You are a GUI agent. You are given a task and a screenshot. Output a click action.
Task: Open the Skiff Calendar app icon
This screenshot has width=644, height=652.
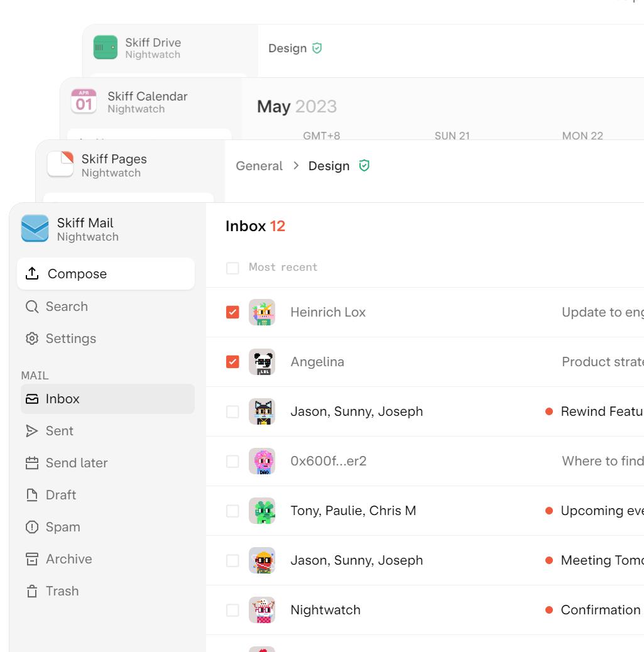[x=84, y=101]
